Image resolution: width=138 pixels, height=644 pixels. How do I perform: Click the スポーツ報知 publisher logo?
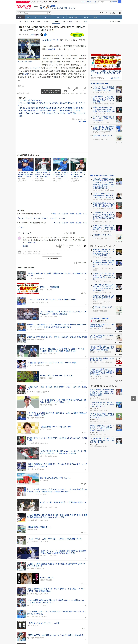coord(77,35)
